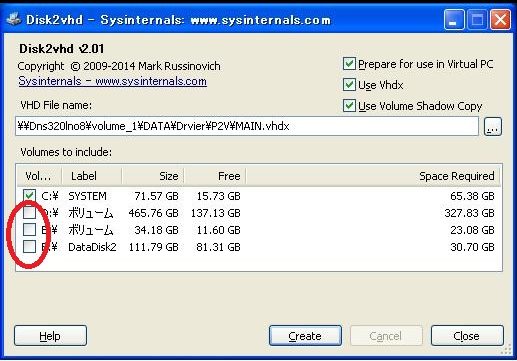Sort by the Vol... column header

click(39, 176)
